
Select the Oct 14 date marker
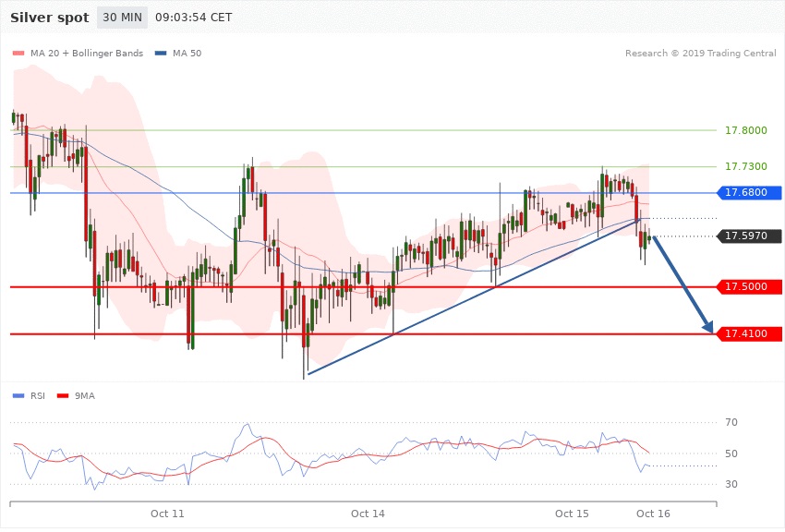click(368, 513)
